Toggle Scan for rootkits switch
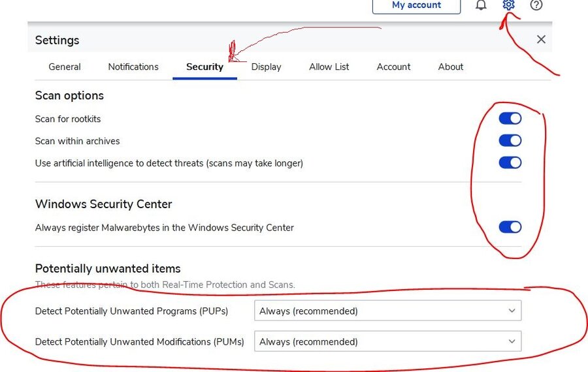The width and height of the screenshot is (588, 372). click(510, 119)
